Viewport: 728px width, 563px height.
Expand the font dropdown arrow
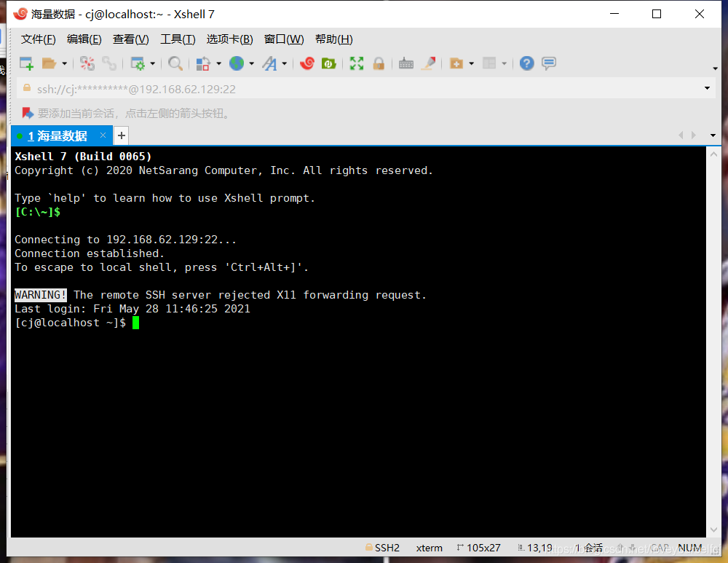click(x=285, y=63)
